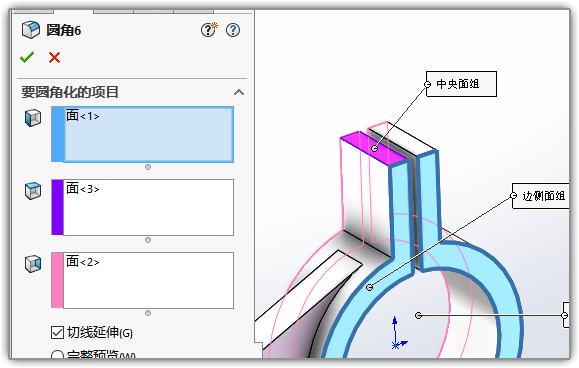The width and height of the screenshot is (579, 368).
Task: Select the 面<2> selection box
Action: (x=143, y=281)
